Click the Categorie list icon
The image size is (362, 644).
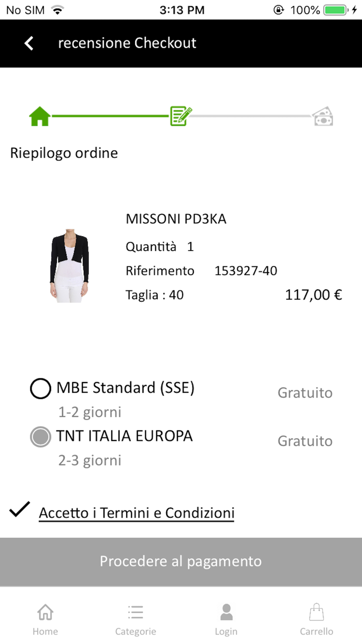135,611
